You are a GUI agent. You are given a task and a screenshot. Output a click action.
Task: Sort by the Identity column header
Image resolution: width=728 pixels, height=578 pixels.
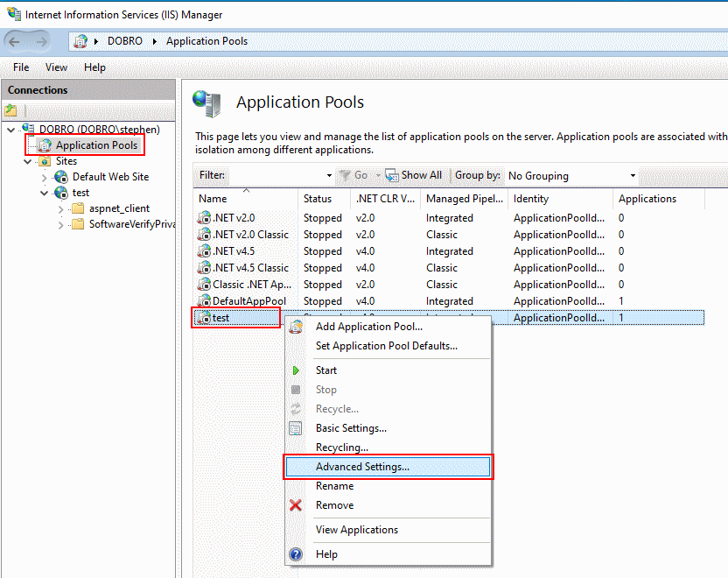click(x=560, y=199)
